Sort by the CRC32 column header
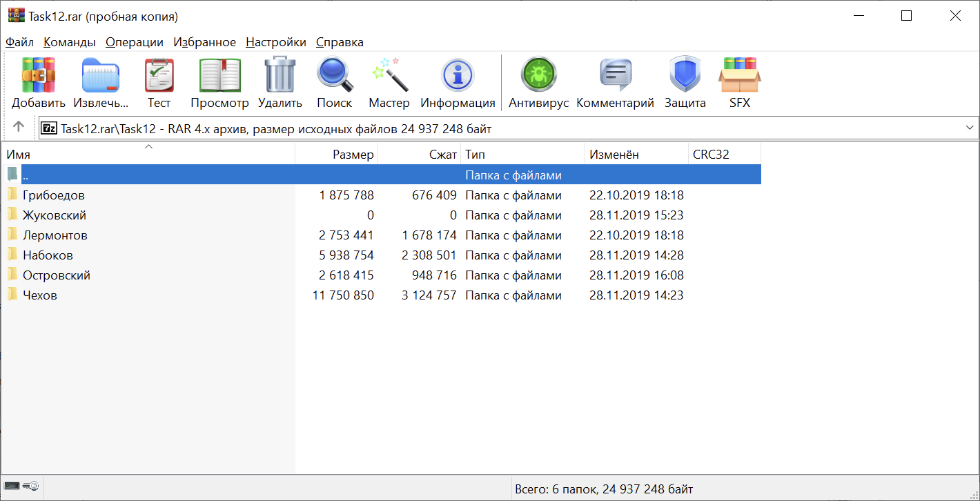 725,155
